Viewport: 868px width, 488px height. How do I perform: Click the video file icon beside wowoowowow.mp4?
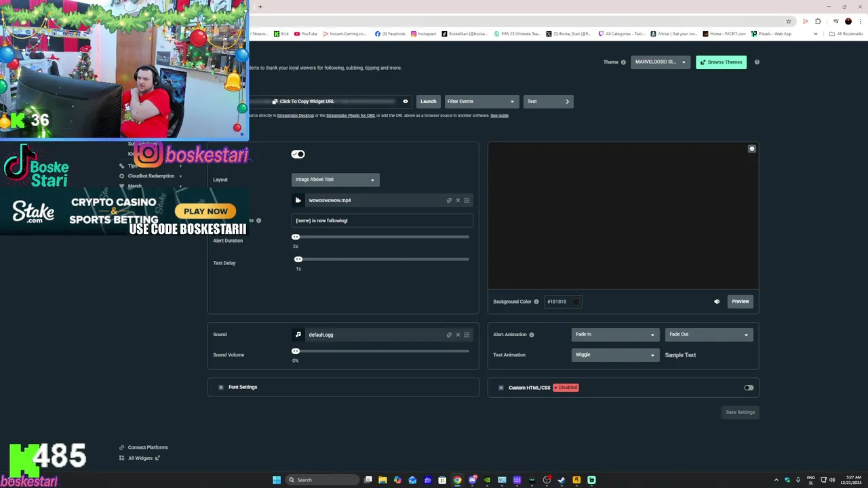point(298,200)
